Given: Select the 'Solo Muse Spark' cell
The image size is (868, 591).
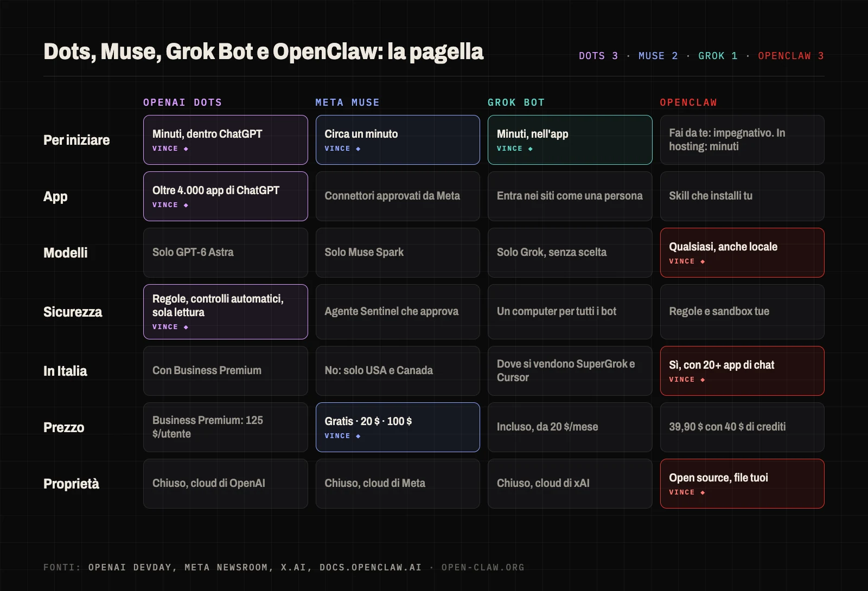Looking at the screenshot, I should click(x=398, y=253).
